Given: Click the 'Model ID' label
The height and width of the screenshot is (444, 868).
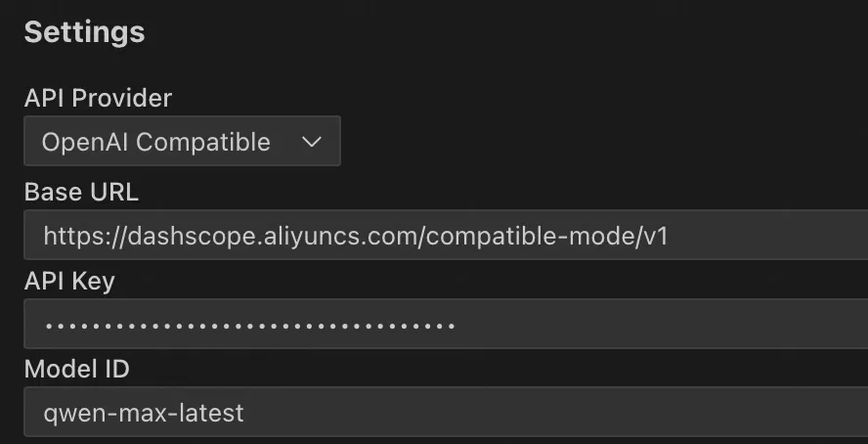Looking at the screenshot, I should 76,369.
